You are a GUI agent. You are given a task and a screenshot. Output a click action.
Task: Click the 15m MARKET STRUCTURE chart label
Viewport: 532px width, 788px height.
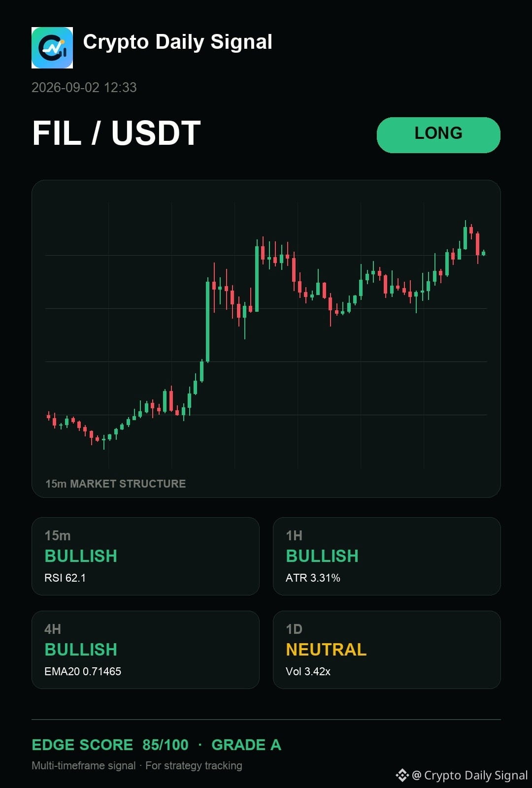116,484
